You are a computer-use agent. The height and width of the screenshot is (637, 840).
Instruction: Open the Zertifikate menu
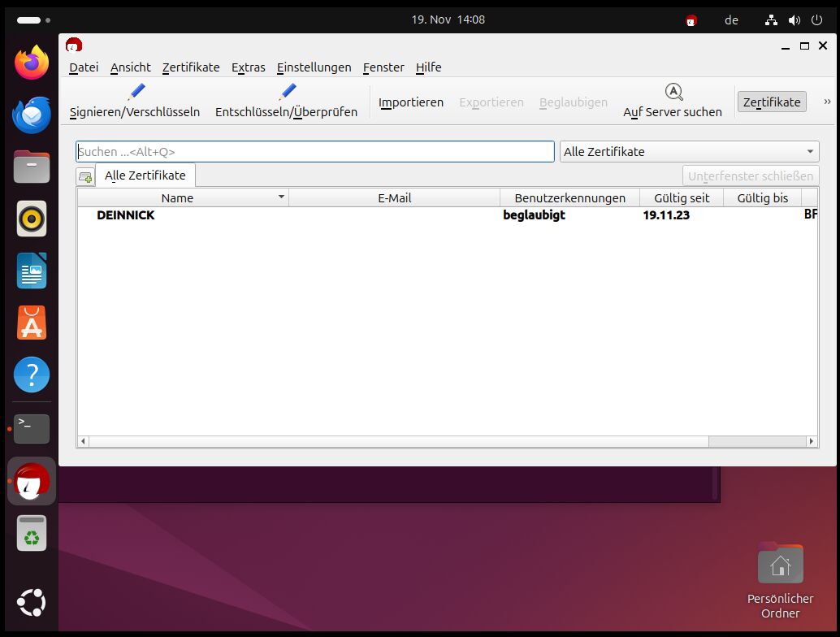(x=191, y=67)
